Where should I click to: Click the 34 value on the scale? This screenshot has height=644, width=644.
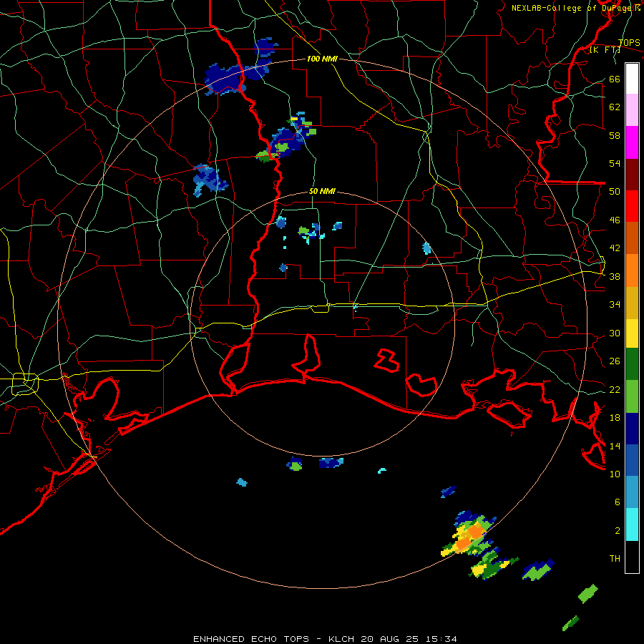615,304
